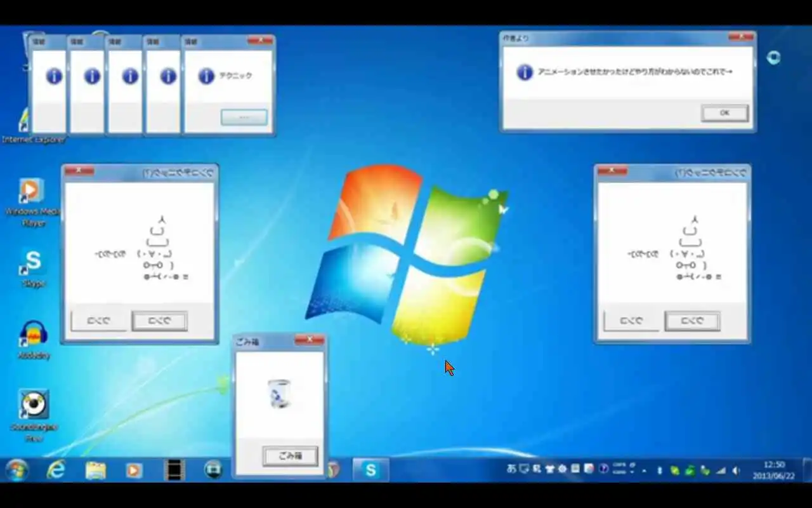The image size is (812, 508).
Task: Open Windows Media Player taskbar icon
Action: pyautogui.click(x=134, y=471)
